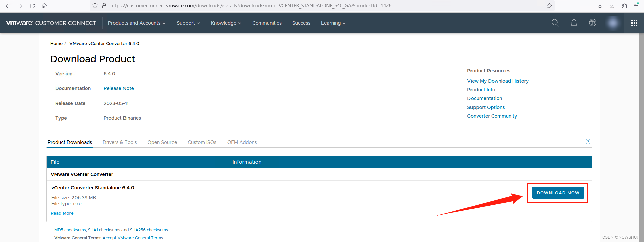Open the shield tracking protection icon
644x242 pixels.
(x=95, y=6)
